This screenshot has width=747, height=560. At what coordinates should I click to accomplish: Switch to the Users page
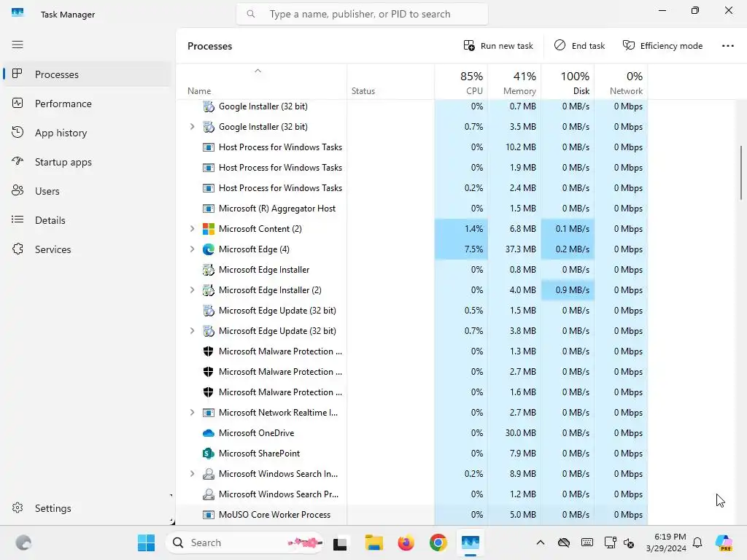[x=88, y=190]
